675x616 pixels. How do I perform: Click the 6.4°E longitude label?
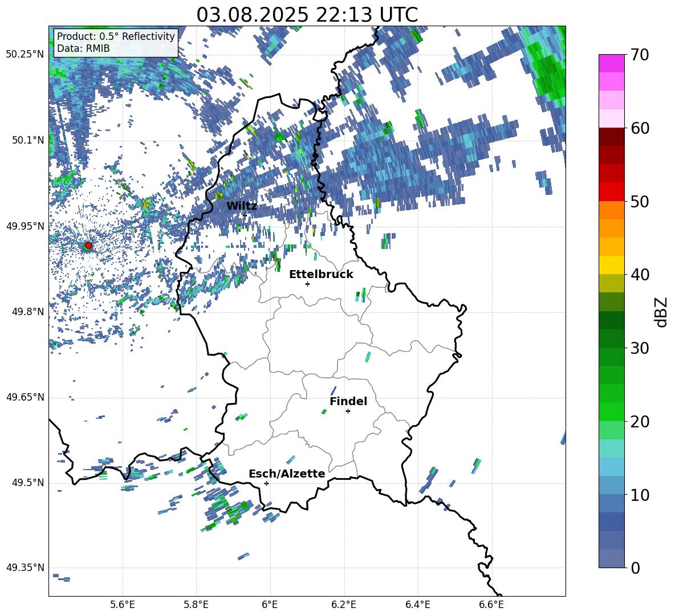417,605
